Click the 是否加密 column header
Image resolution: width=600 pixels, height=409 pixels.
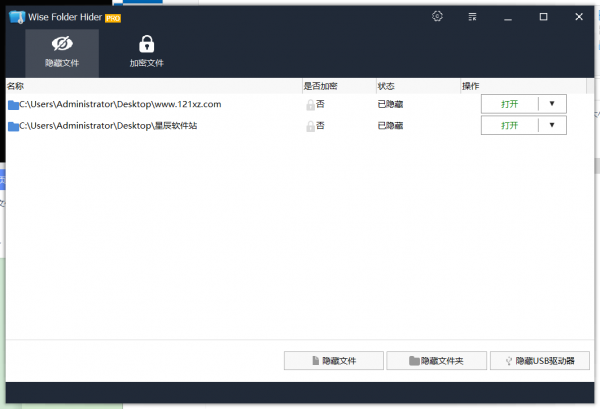339,86
